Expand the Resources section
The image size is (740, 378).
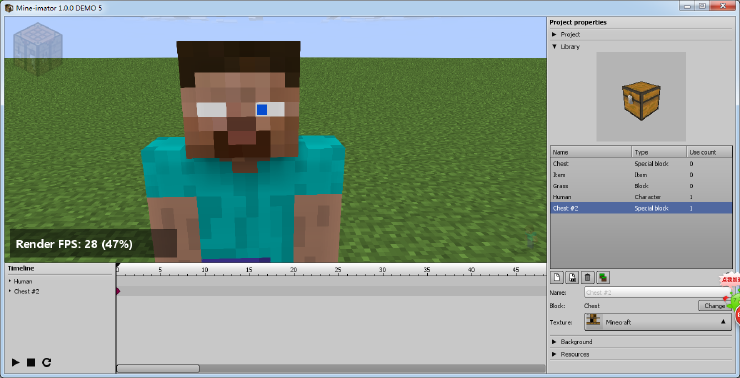(555, 354)
